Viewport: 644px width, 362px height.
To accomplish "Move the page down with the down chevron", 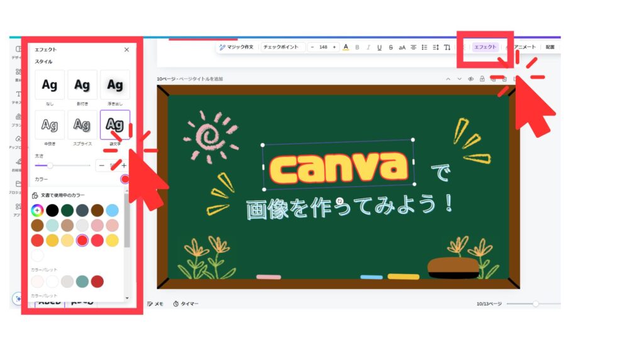I will point(459,79).
